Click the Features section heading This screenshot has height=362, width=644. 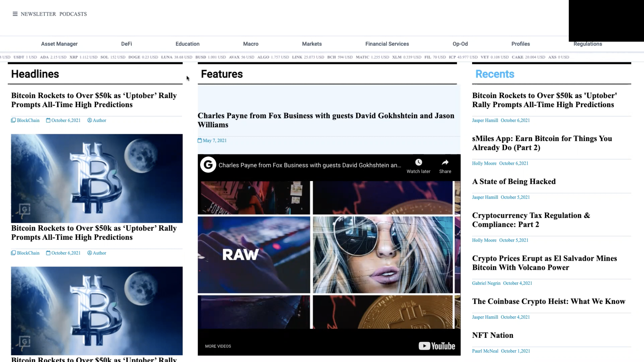click(x=222, y=74)
